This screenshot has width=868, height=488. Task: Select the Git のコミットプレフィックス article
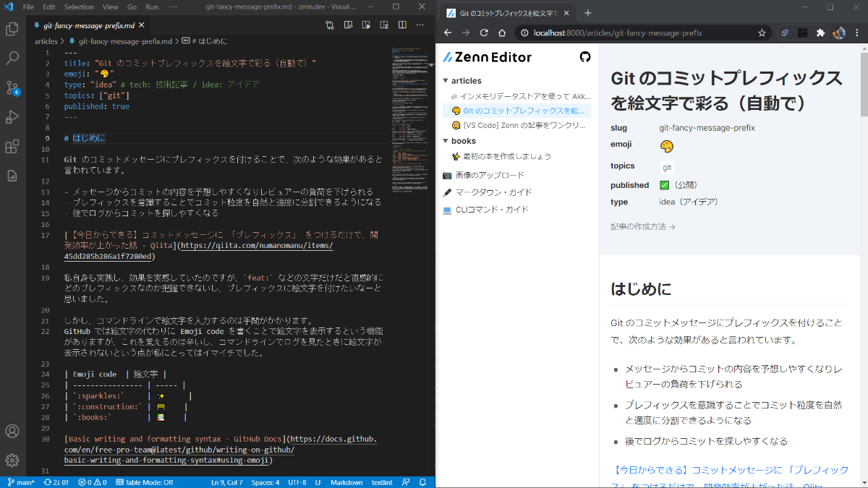coord(517,111)
